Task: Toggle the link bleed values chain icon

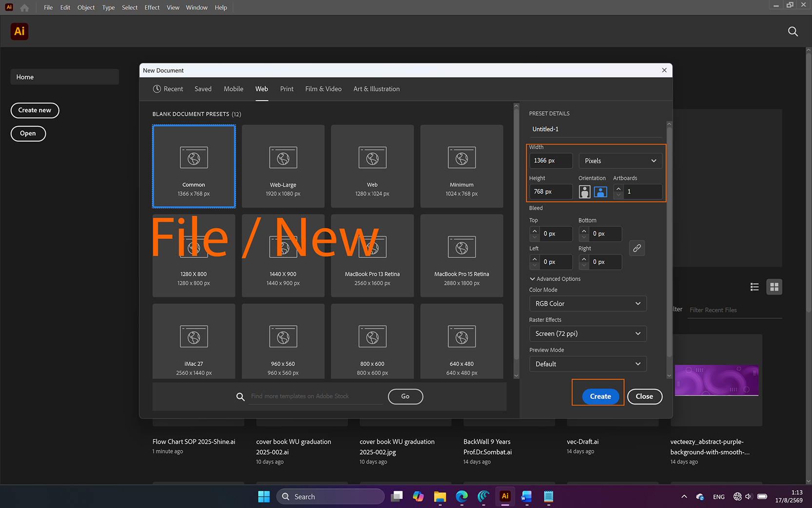Action: coord(637,248)
